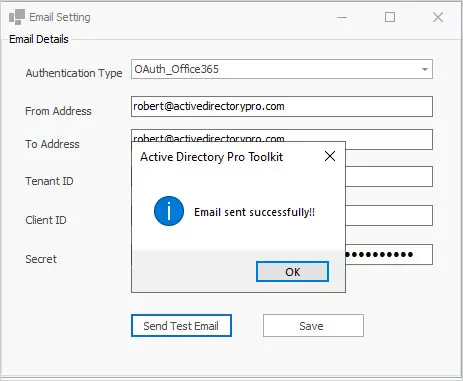This screenshot has height=381, width=463.
Task: Click OK in the success message dialog
Action: tap(292, 272)
